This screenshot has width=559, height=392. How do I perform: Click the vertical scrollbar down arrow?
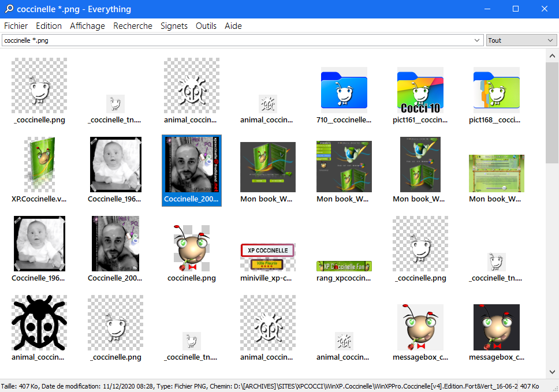point(552,372)
